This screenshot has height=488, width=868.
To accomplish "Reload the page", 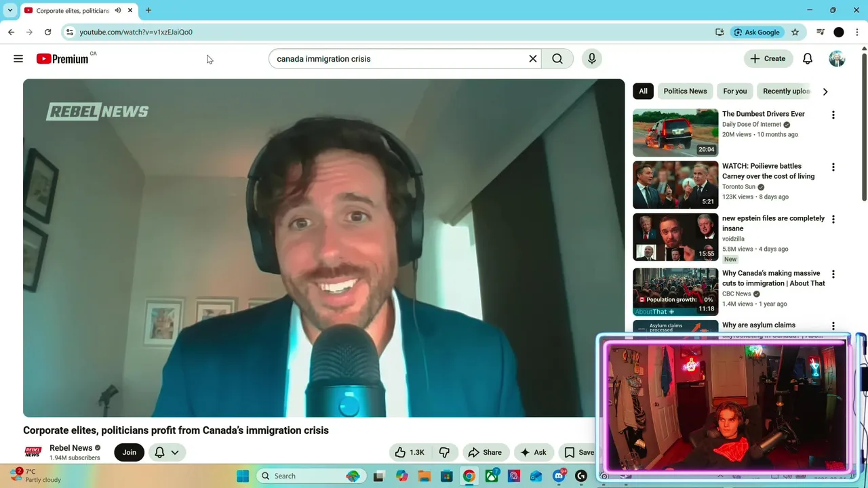I will click(47, 32).
